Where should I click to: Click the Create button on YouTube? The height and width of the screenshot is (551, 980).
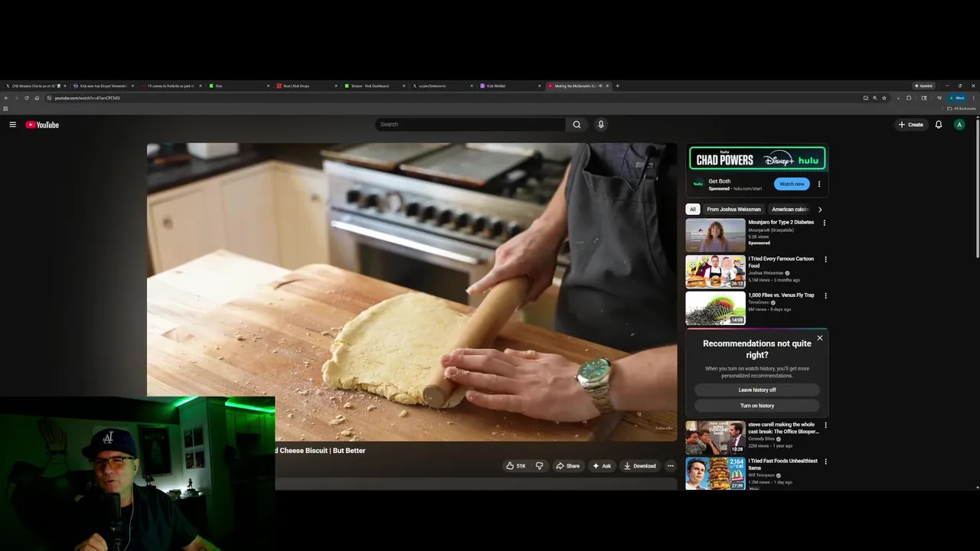(911, 125)
